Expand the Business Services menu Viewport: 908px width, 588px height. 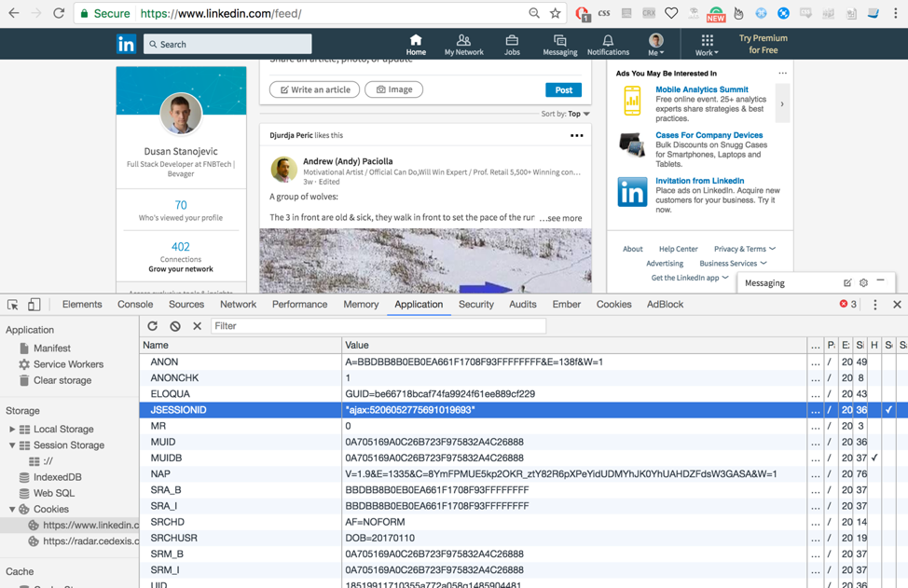click(733, 264)
